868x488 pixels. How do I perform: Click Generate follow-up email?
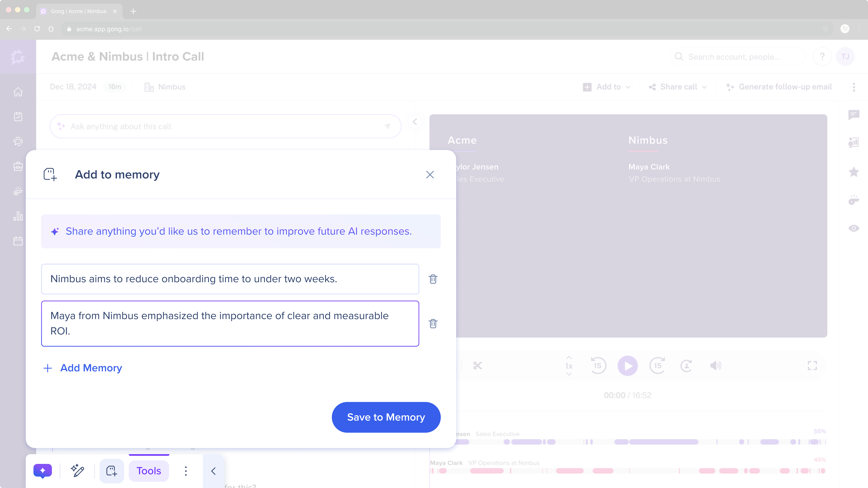click(x=779, y=87)
